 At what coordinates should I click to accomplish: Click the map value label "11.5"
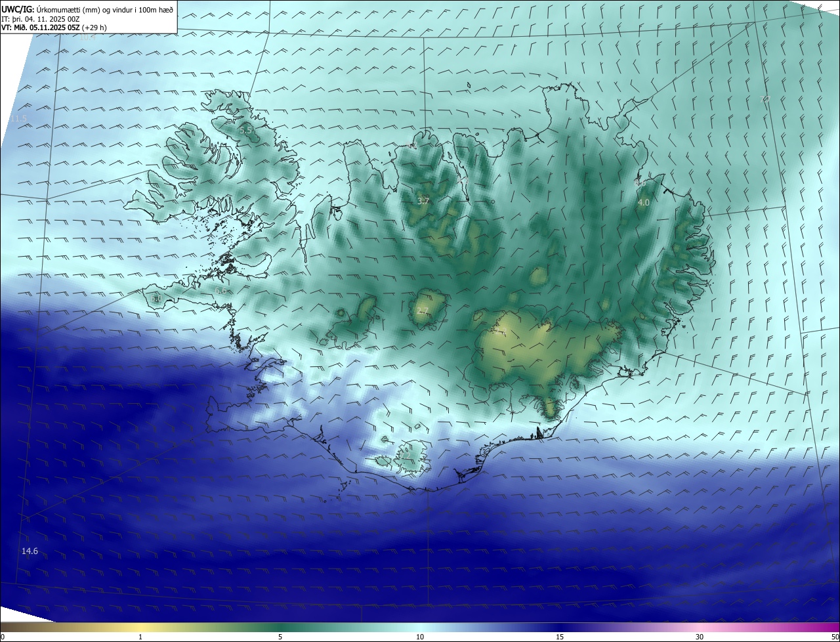(x=19, y=119)
